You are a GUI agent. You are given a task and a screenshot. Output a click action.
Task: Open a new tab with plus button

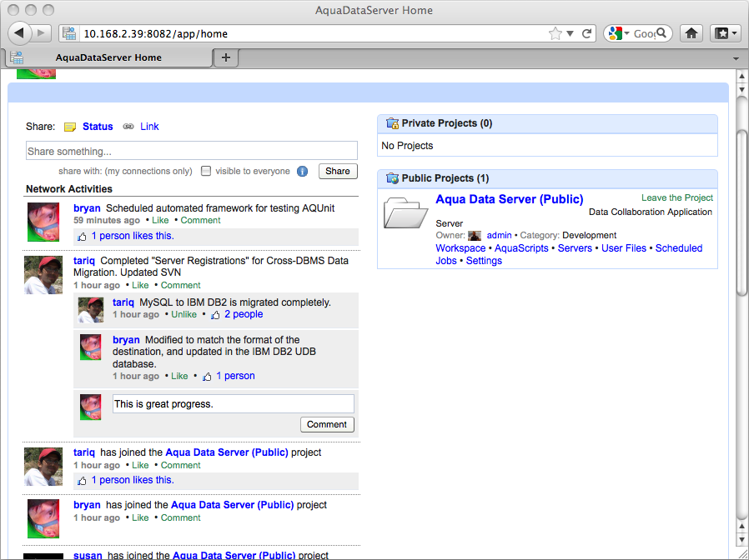[x=226, y=57]
